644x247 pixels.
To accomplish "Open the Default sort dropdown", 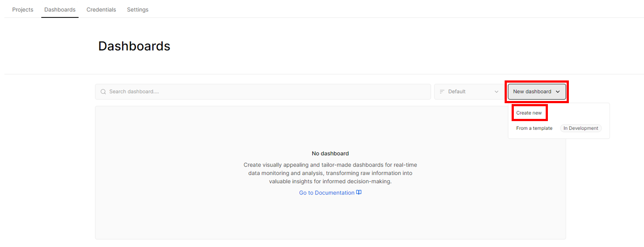I will (469, 92).
